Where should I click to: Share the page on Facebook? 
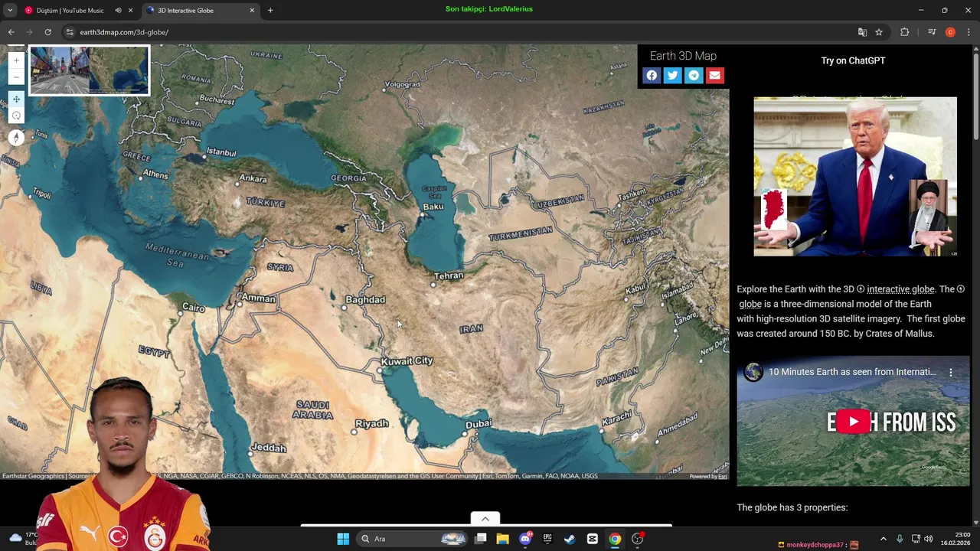pyautogui.click(x=652, y=75)
